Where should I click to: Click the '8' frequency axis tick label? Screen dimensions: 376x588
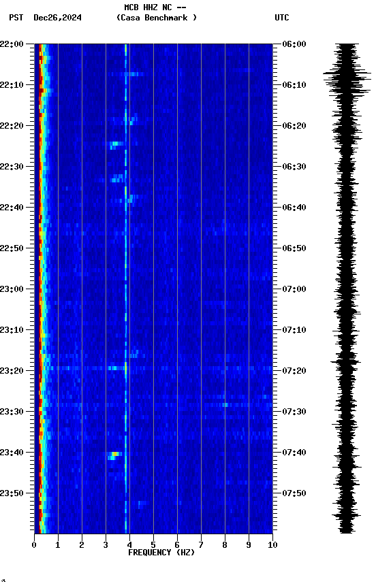point(225,545)
